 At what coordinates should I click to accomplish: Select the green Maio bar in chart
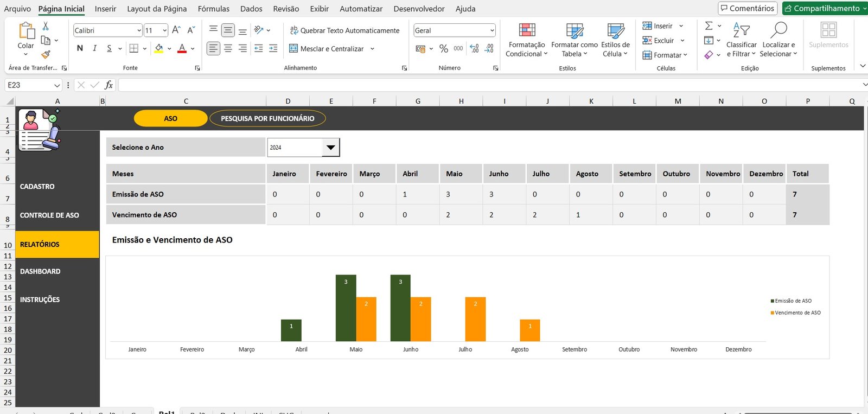(346, 308)
